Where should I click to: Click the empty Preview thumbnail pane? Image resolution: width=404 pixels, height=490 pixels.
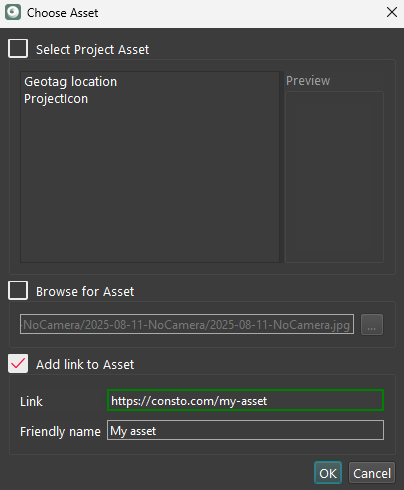pyautogui.click(x=335, y=177)
